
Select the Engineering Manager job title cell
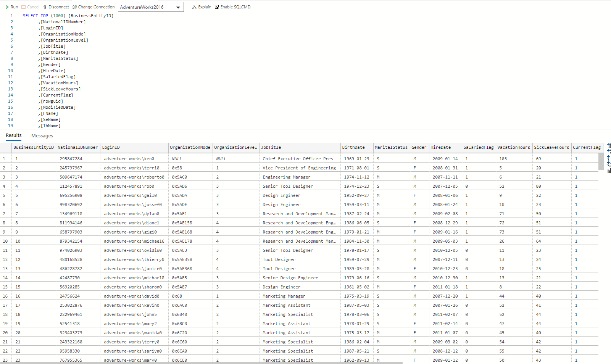[300, 177]
